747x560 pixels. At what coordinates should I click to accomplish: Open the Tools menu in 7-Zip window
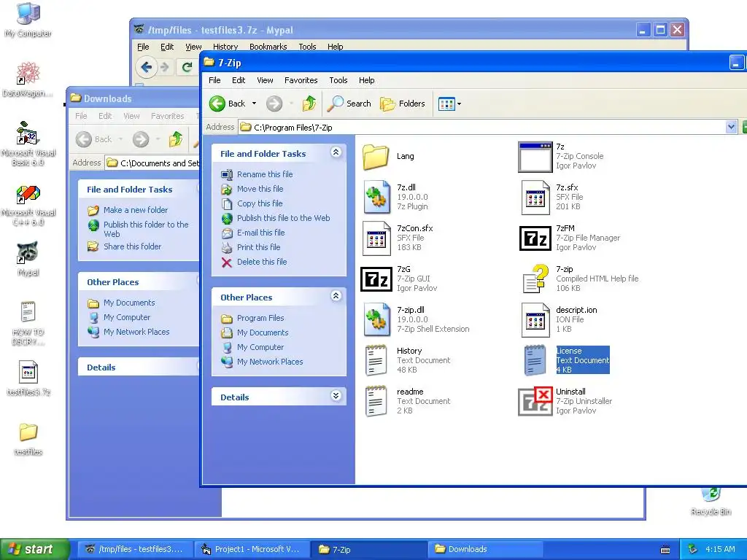coord(338,80)
